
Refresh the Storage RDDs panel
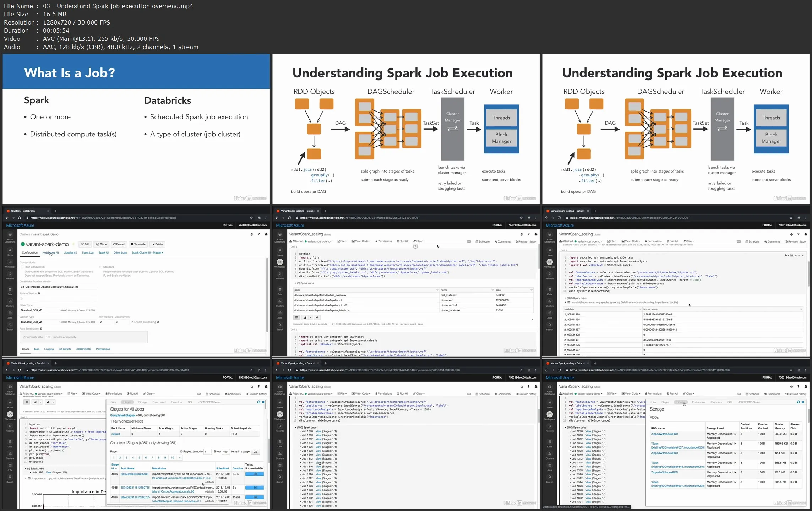[x=799, y=402]
